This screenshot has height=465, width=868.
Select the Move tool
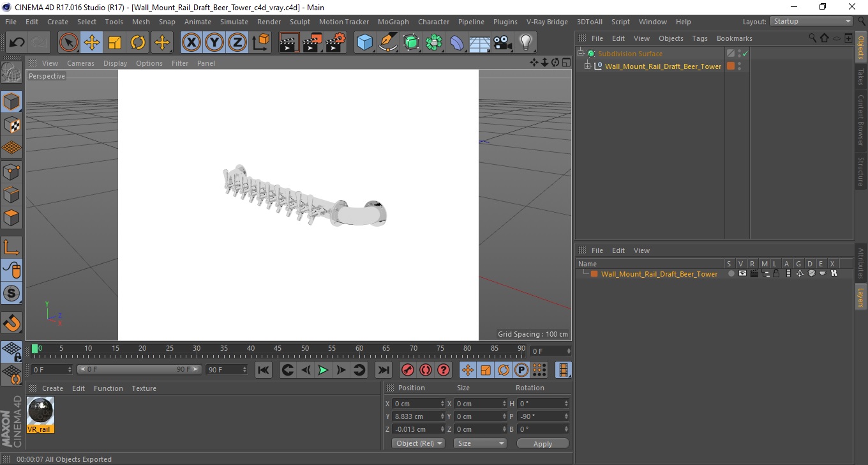(x=92, y=43)
